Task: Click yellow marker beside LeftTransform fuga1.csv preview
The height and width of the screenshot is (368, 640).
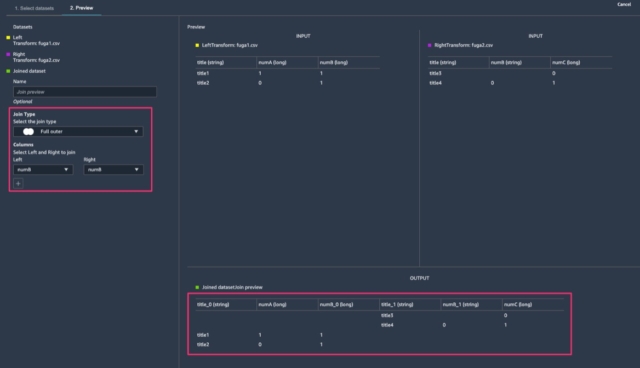Action: 197,45
